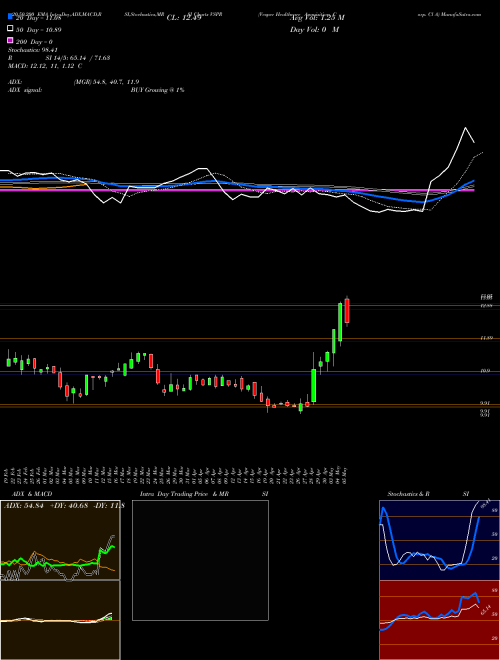Click the 'MACD: 12.12, 11, 1.12 C' line
Screen dimensions: 500x660
pyautogui.click(x=45, y=66)
